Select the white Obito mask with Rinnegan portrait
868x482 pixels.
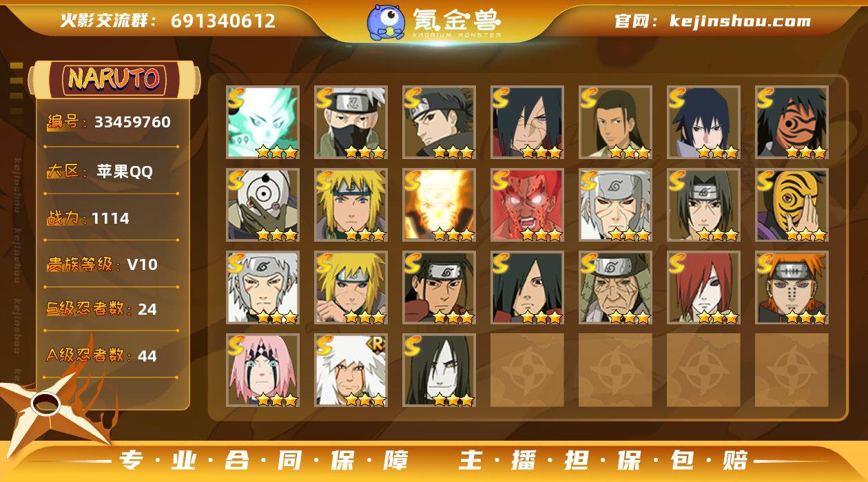click(x=263, y=205)
